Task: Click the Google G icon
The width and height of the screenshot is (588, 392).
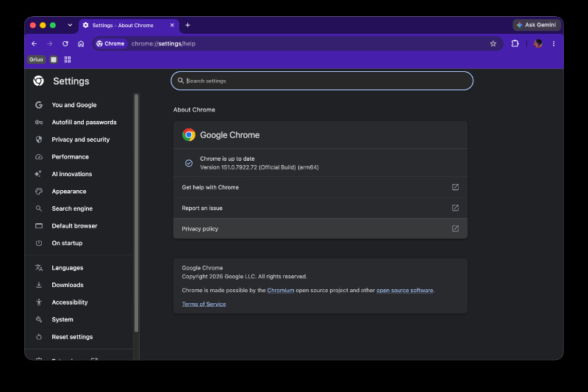Action: [x=39, y=105]
